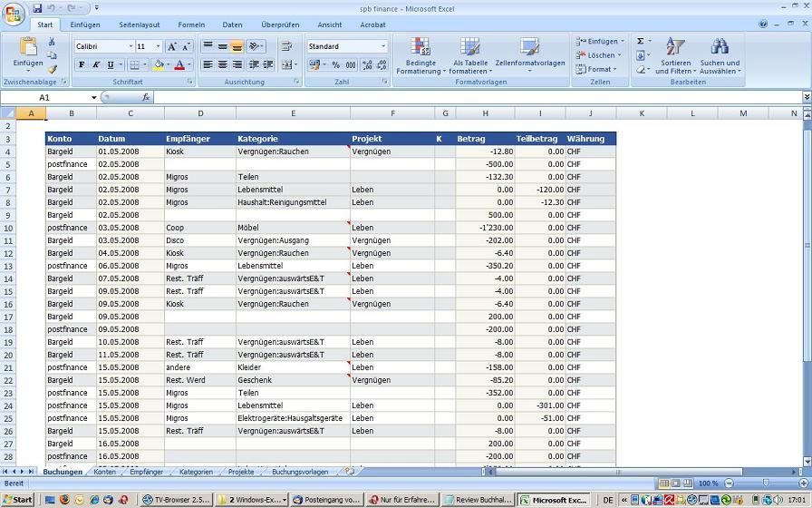The image size is (812, 508).
Task: Save the workbook via quick access
Action: [x=37, y=8]
